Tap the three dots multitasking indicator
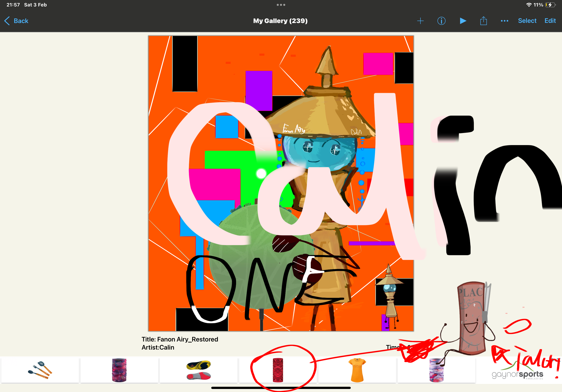The height and width of the screenshot is (392, 562). (x=281, y=5)
